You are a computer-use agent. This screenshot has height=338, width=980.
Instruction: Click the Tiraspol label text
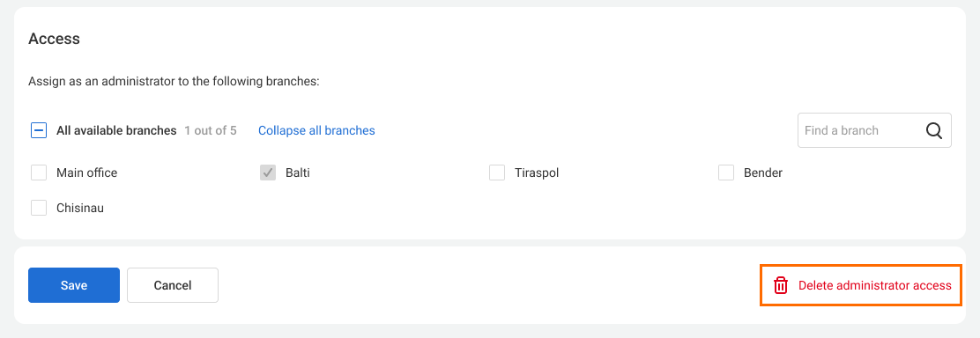537,173
